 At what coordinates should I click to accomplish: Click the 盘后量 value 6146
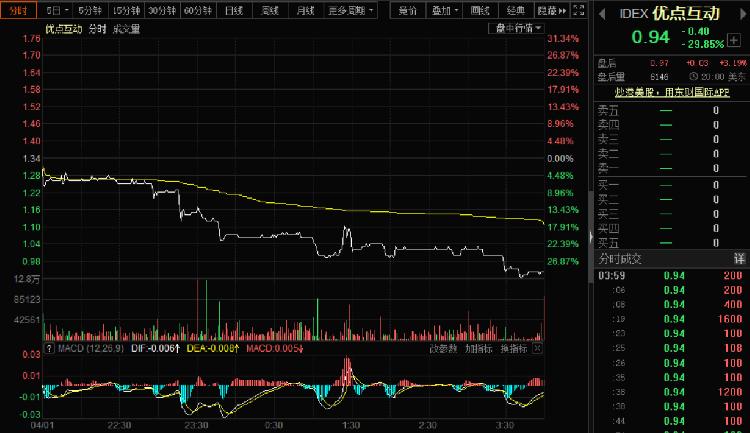(659, 77)
